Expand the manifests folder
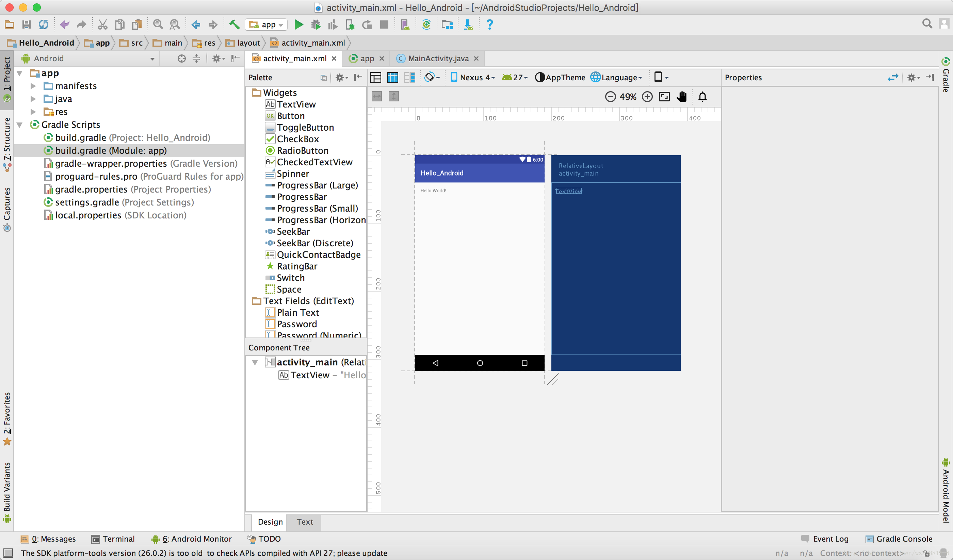This screenshot has height=560, width=953. [33, 86]
